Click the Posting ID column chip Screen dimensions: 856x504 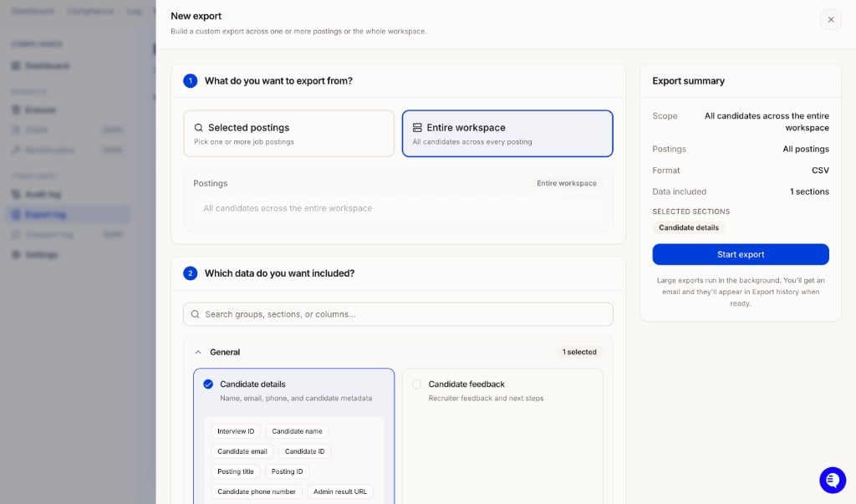tap(288, 471)
